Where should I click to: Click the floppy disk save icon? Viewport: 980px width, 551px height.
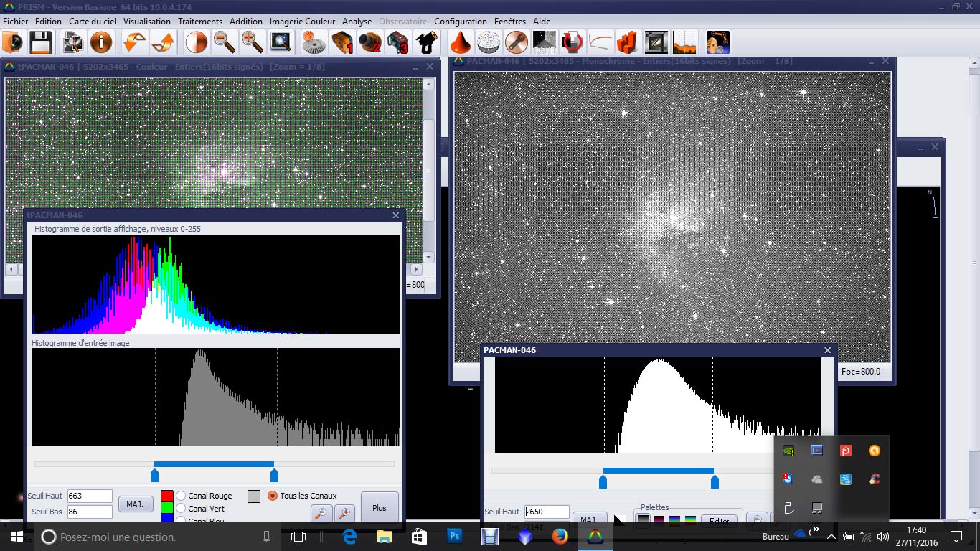point(39,42)
